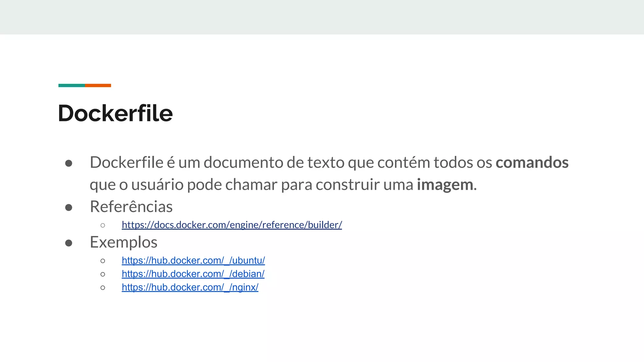The image size is (644, 362).
Task: Click the bold word comandos
Action: (532, 162)
